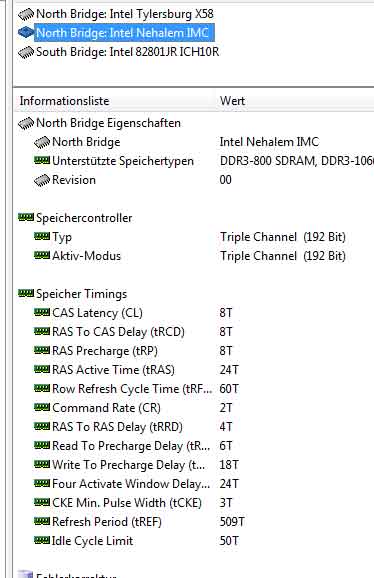374x578 pixels.
Task: Select North Bridge: Intel Tylersburg X58 entry
Action: [125, 14]
